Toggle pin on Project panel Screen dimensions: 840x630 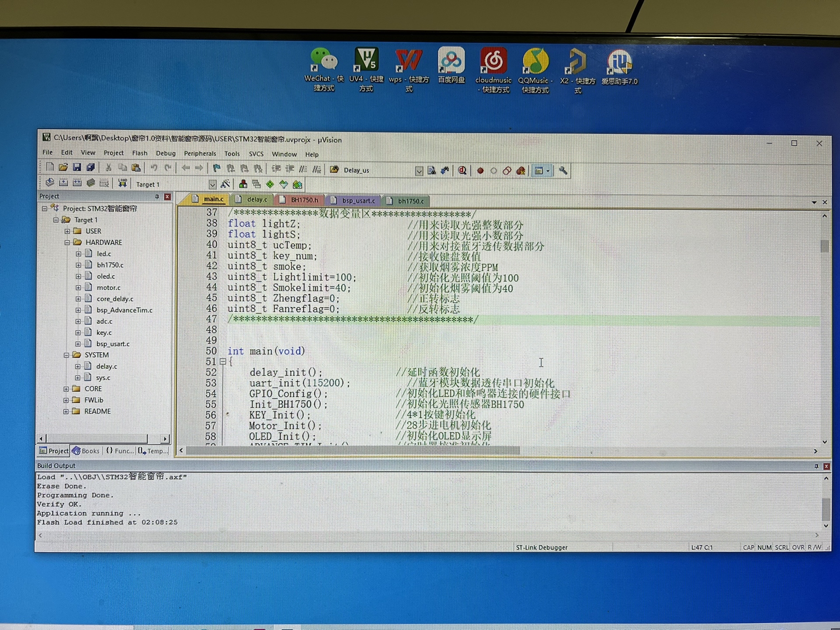tap(157, 197)
